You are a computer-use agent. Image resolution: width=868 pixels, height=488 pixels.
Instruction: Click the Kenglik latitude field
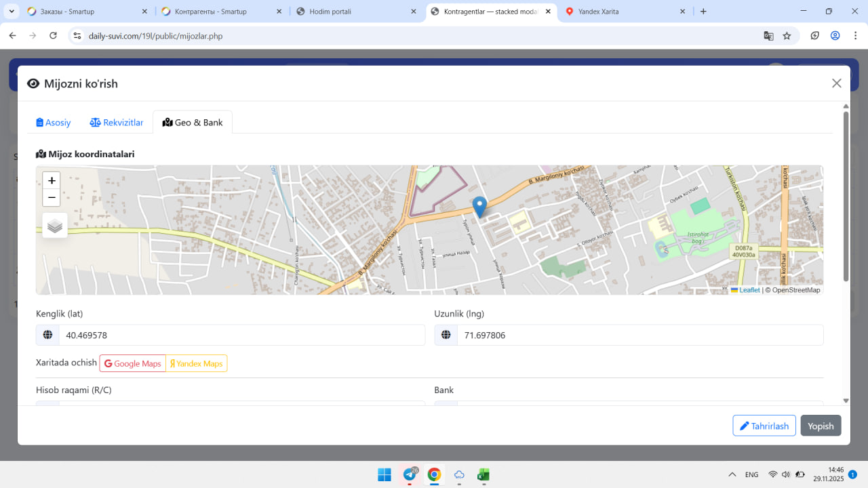coord(241,335)
